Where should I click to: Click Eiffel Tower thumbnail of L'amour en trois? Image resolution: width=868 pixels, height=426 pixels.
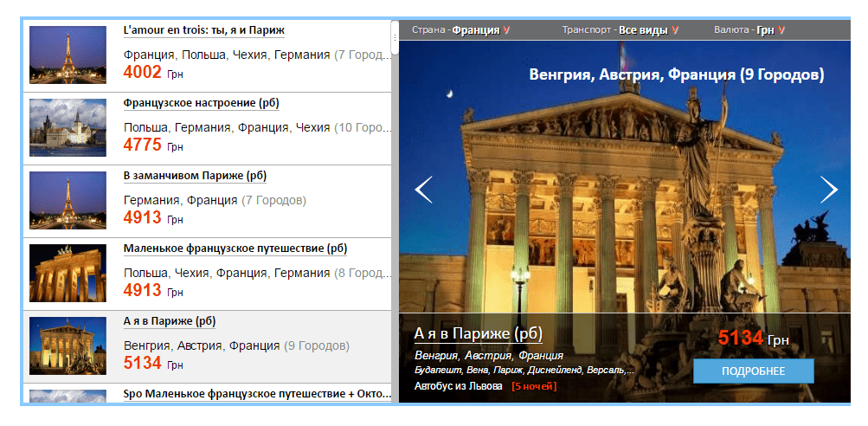(68, 55)
